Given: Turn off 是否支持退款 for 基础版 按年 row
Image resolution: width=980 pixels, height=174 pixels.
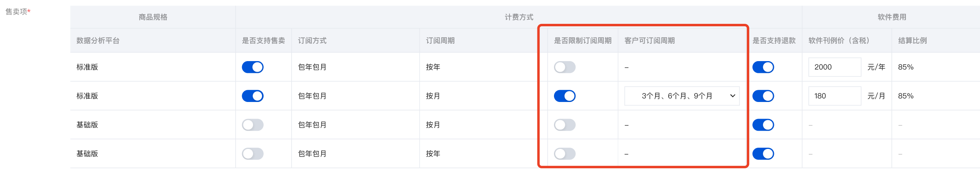Looking at the screenshot, I should tap(763, 154).
